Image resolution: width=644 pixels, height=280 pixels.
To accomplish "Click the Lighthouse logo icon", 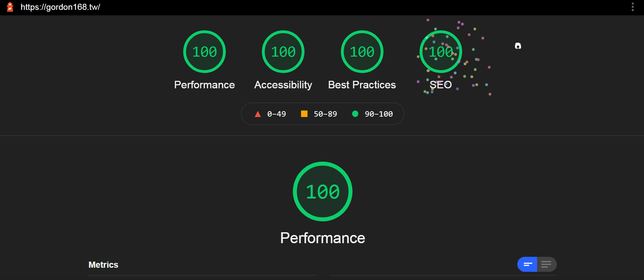I will (10, 7).
